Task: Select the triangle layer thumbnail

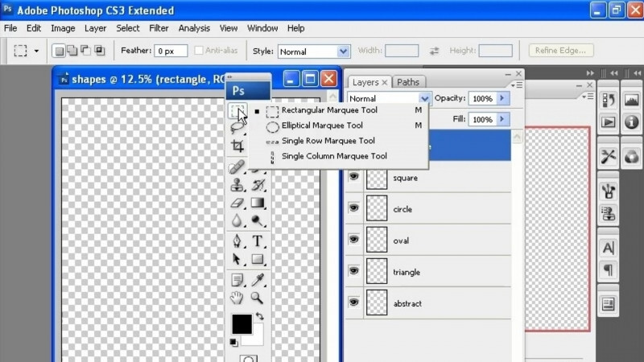Action: [377, 271]
